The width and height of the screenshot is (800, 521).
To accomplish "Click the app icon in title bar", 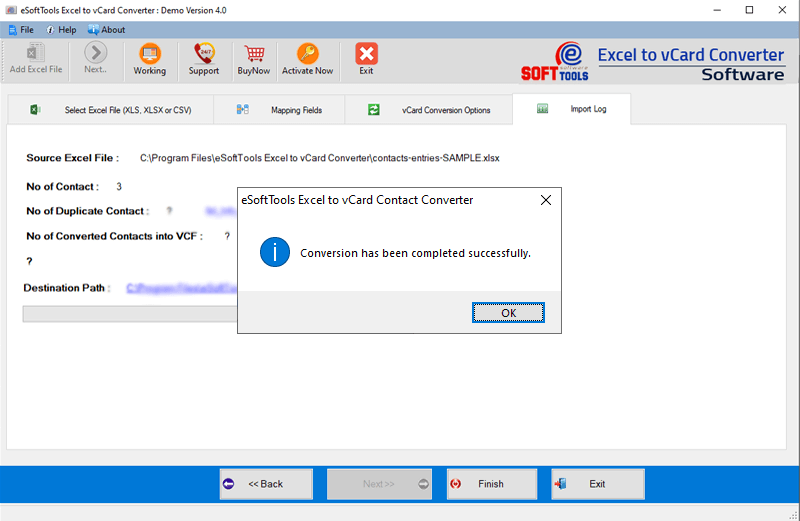I will click(x=11, y=10).
